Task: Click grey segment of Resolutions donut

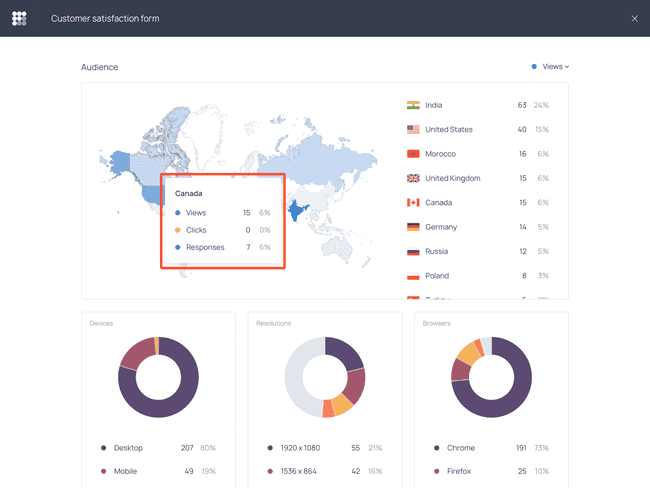Action: [294, 379]
